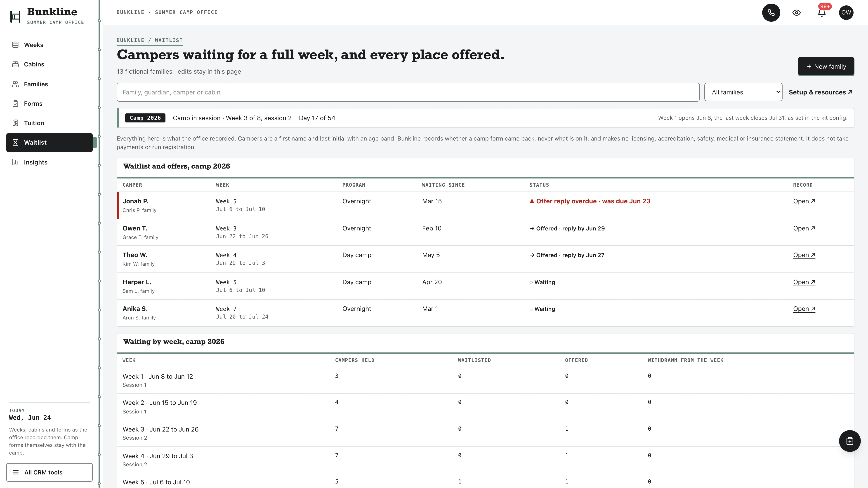Image resolution: width=868 pixels, height=488 pixels.
Task: Open notifications bell with 99+ badge
Action: click(821, 12)
